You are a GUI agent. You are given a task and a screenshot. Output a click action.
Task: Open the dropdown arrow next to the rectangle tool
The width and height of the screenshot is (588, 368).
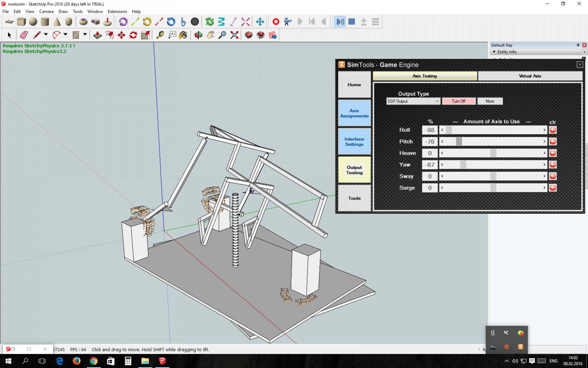point(85,34)
